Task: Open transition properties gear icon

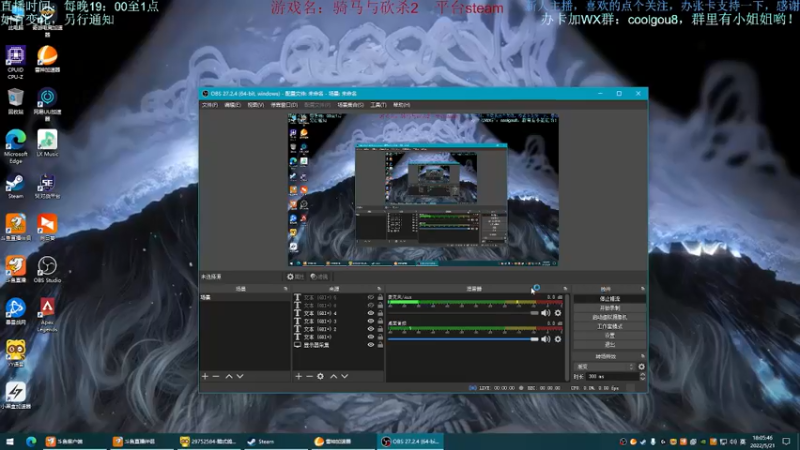Action: (641, 366)
